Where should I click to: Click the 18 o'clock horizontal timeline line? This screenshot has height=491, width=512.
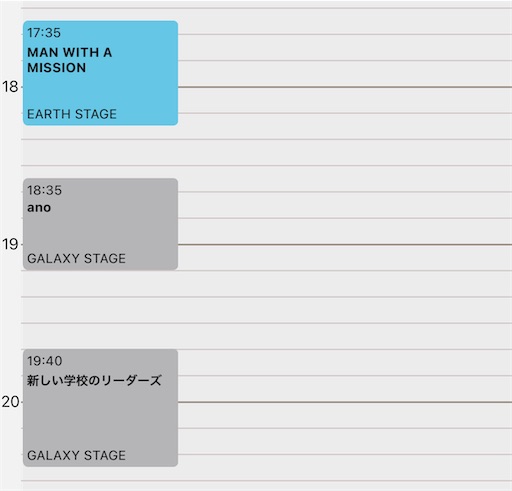coord(345,87)
